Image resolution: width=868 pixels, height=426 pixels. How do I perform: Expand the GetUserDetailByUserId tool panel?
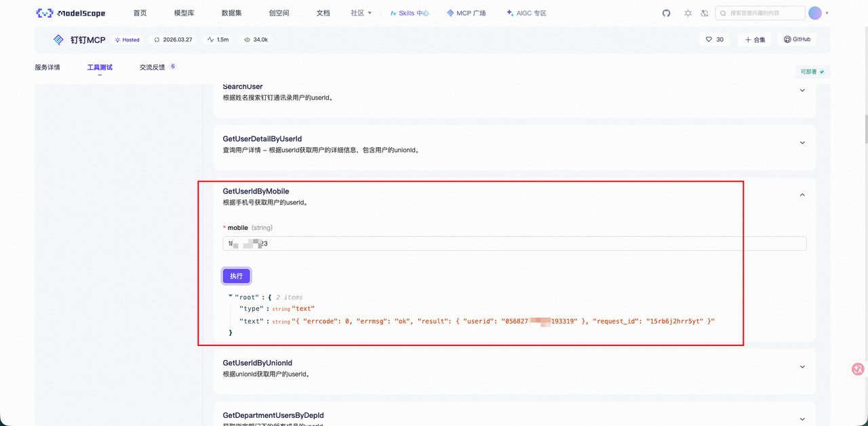(802, 143)
